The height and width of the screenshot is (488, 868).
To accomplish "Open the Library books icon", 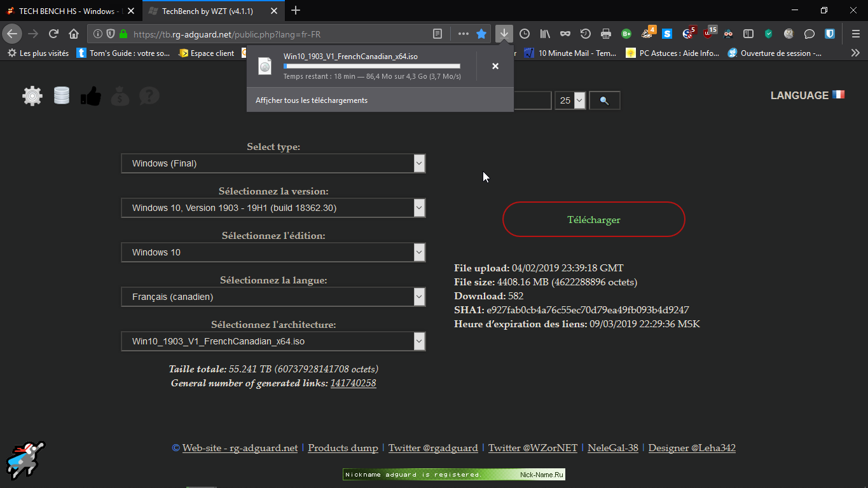I will pos(545,34).
